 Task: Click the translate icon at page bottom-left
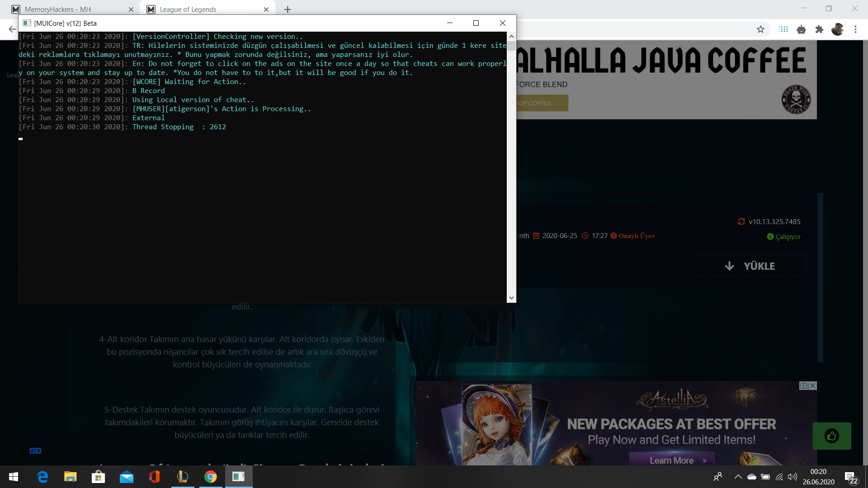35,450
